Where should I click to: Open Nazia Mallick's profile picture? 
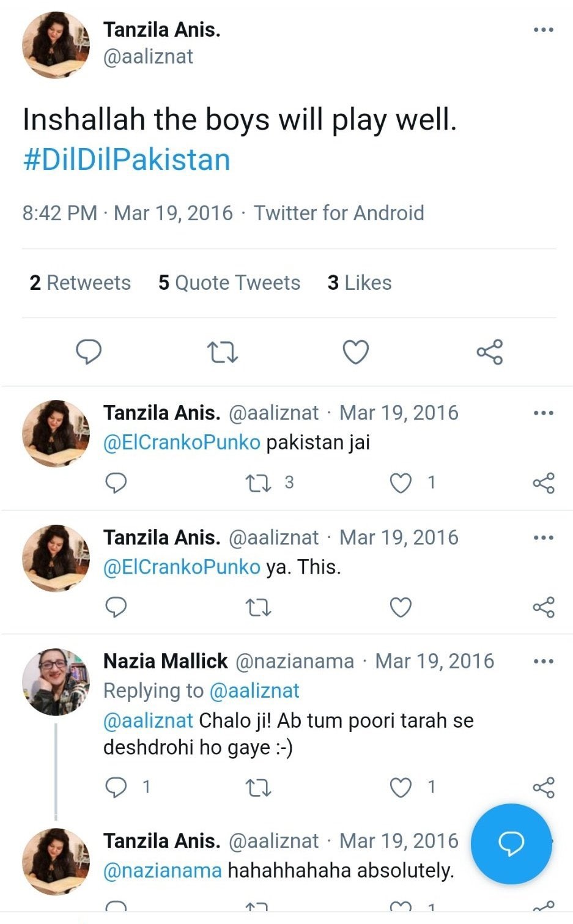(x=56, y=681)
